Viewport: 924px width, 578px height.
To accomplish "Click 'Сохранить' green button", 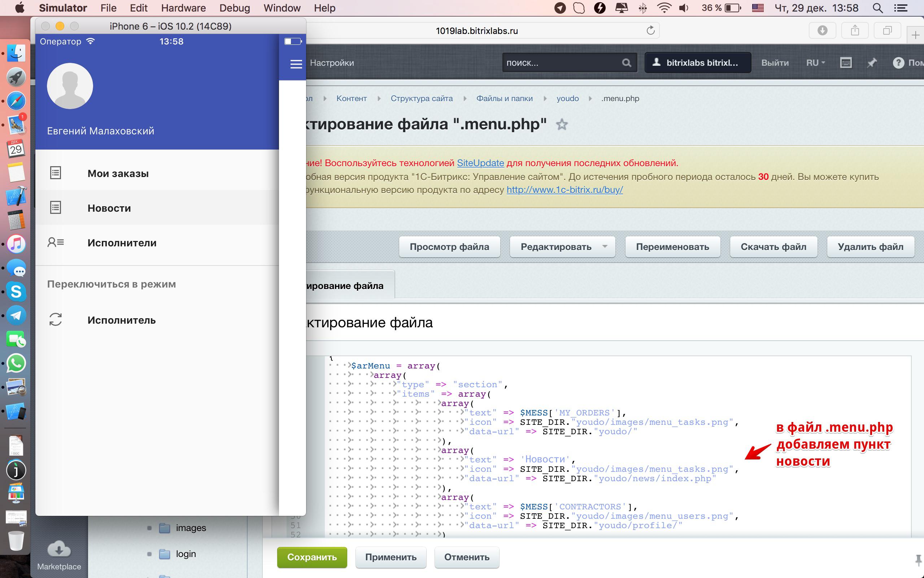I will (312, 557).
